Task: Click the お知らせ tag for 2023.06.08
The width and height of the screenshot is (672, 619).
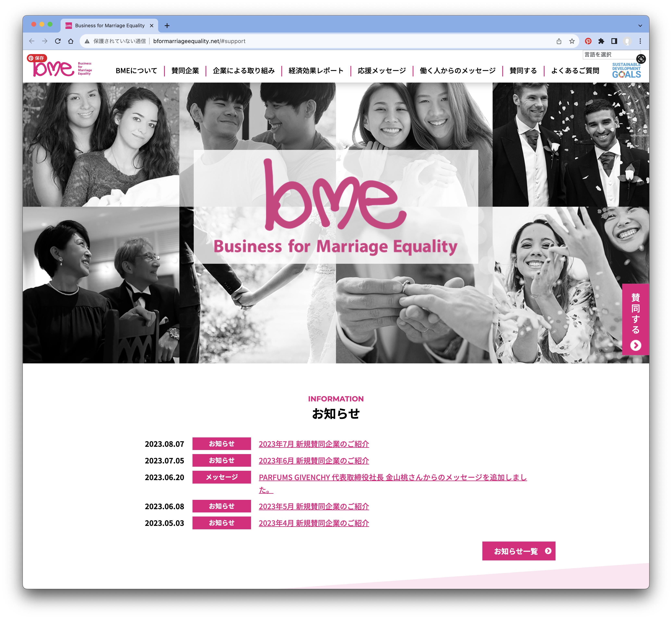Action: tap(222, 506)
